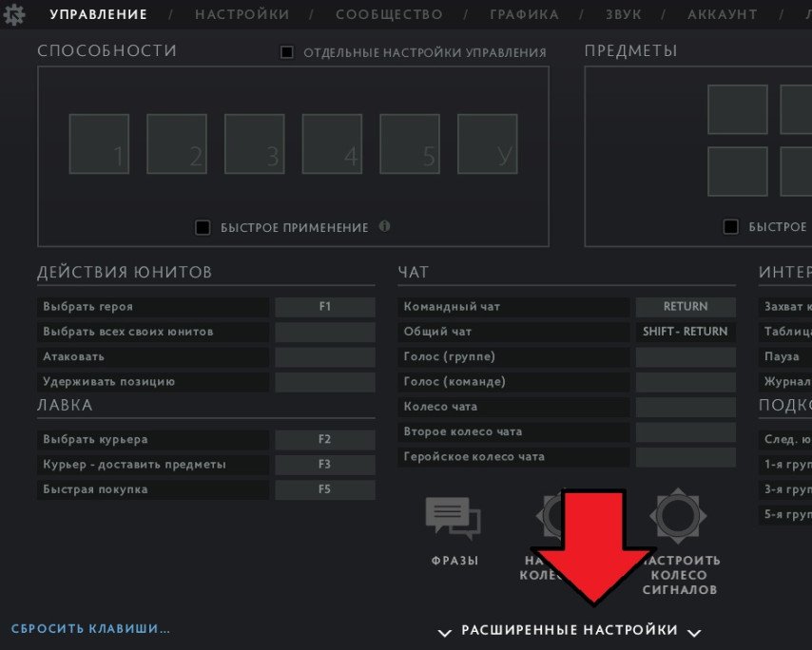The image size is (812, 650).
Task: Click the ultimate ability slot labeled У
Action: [x=487, y=143]
